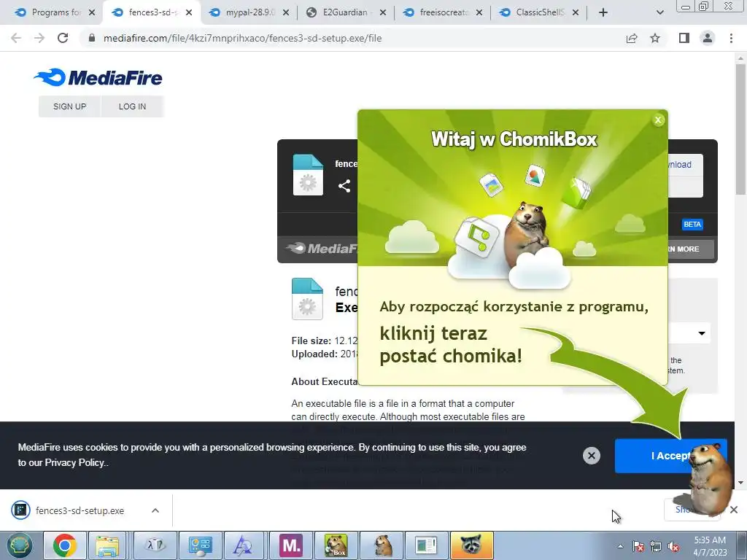The image size is (747, 560).
Task: Reload the MediaFire page
Action: click(63, 38)
